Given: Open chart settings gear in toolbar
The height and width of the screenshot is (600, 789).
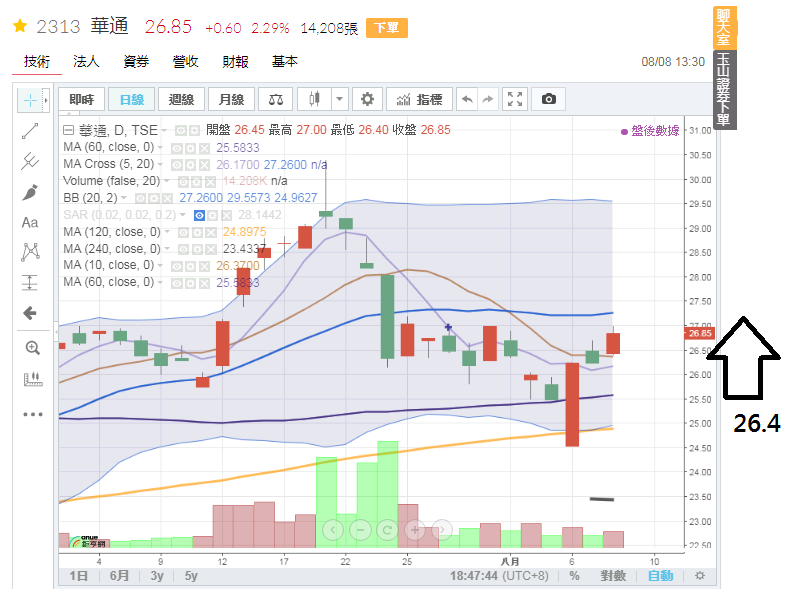Looking at the screenshot, I should pyautogui.click(x=367, y=99).
